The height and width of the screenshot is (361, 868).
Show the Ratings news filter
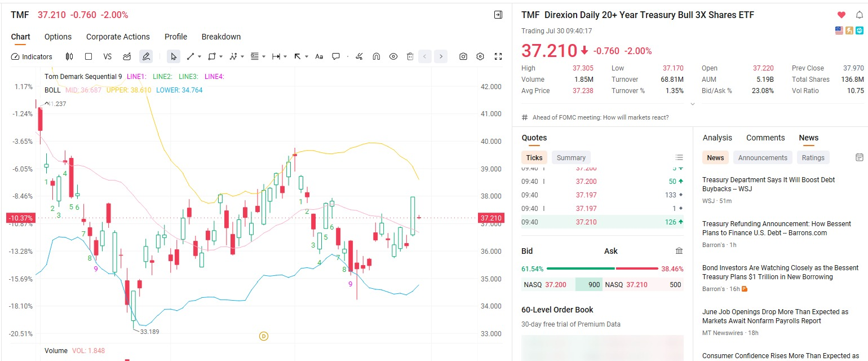[x=813, y=157]
